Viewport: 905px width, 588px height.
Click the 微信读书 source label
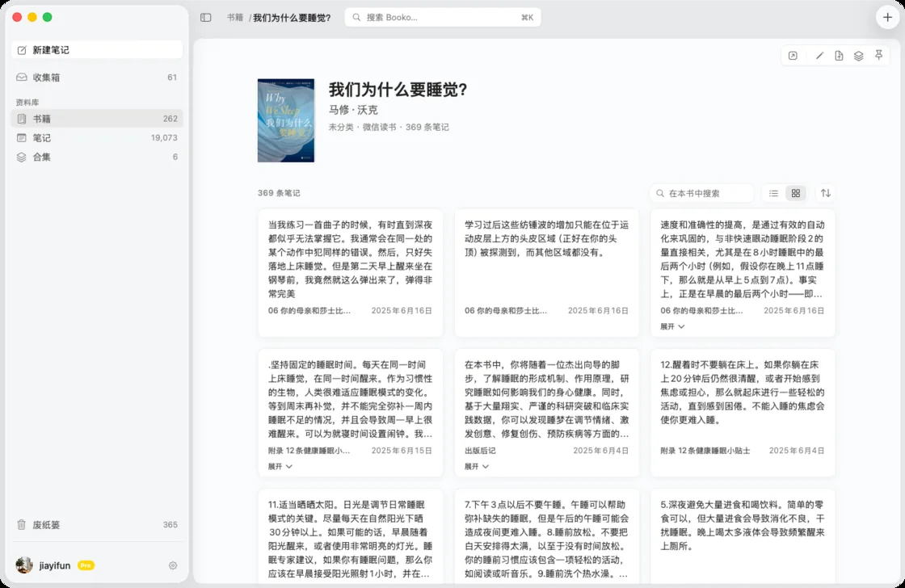(379, 127)
